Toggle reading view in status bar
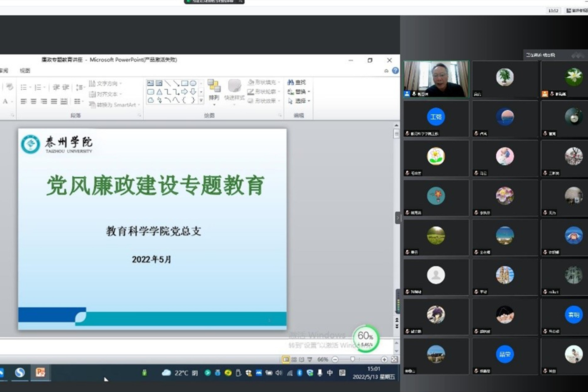The height and width of the screenshot is (392, 588). [302, 359]
